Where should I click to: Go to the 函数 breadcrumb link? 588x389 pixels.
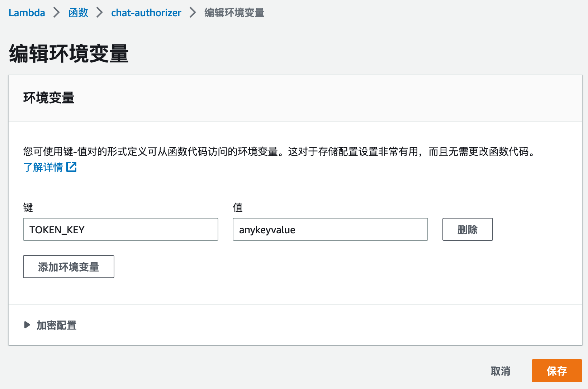coord(79,13)
